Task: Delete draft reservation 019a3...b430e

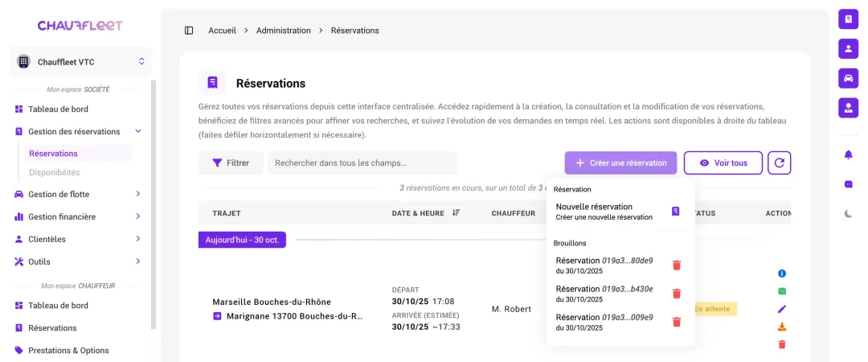Action: click(x=677, y=294)
